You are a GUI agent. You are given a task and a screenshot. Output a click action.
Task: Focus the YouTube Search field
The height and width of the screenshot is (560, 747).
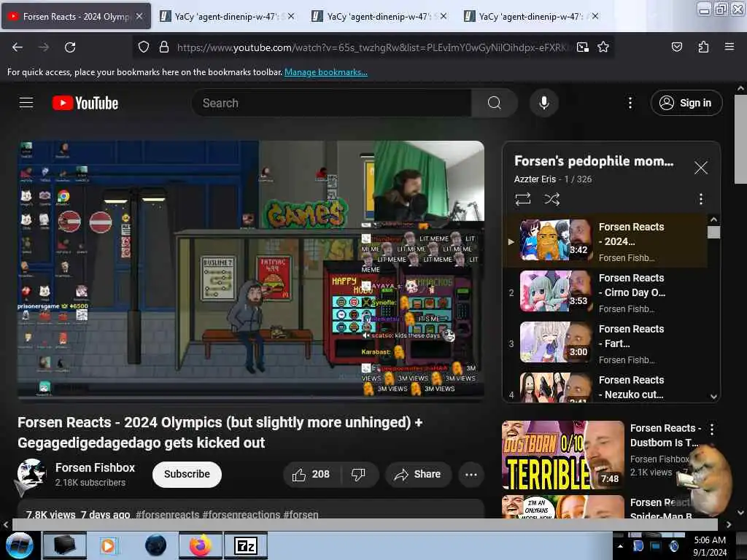coord(332,103)
